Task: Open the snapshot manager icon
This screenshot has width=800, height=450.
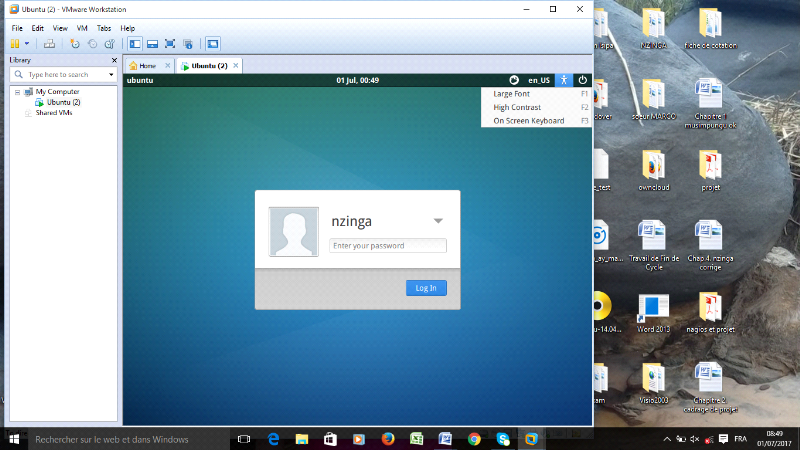Action: click(110, 44)
